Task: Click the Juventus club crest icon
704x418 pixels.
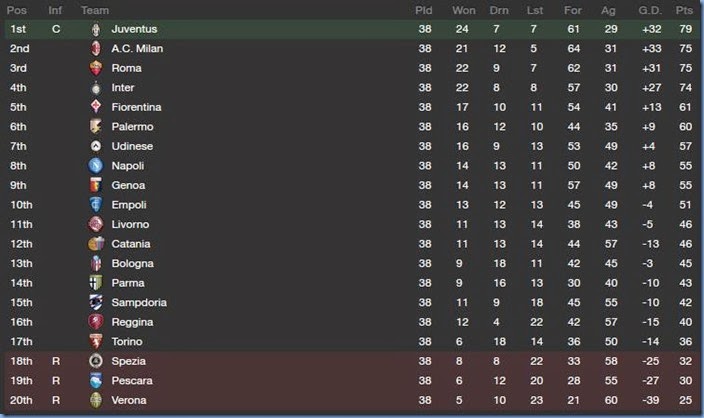Action: coord(96,29)
